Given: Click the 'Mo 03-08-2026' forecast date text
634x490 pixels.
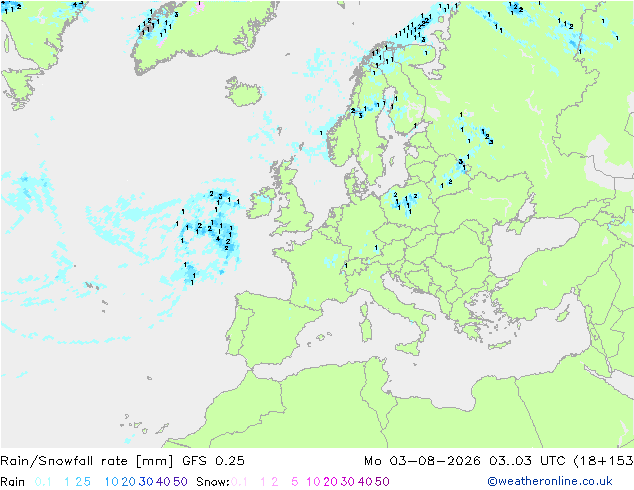Looking at the screenshot, I should pyautogui.click(x=422, y=461).
